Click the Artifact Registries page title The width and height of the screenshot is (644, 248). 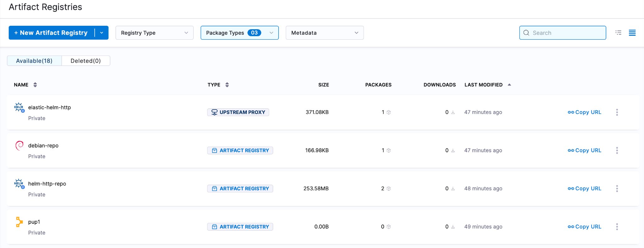45,7
